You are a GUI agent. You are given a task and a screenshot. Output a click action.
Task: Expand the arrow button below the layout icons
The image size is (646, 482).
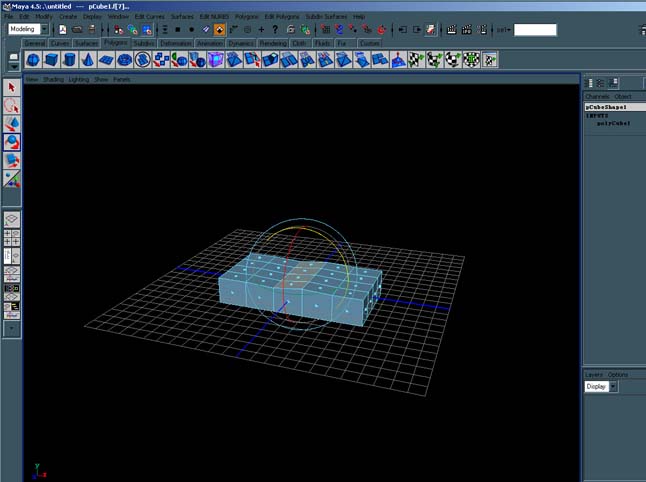pyautogui.click(x=12, y=329)
